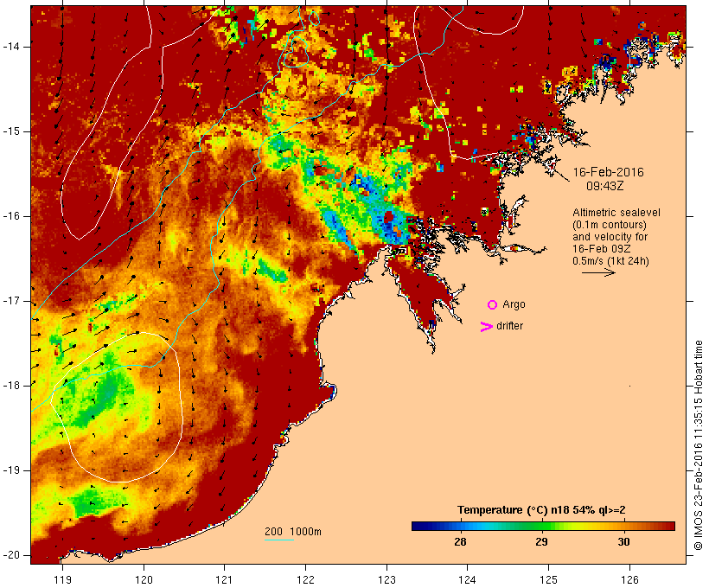Click the '-20' latitude axis label
The height and width of the screenshot is (588, 709).
pyautogui.click(x=11, y=555)
